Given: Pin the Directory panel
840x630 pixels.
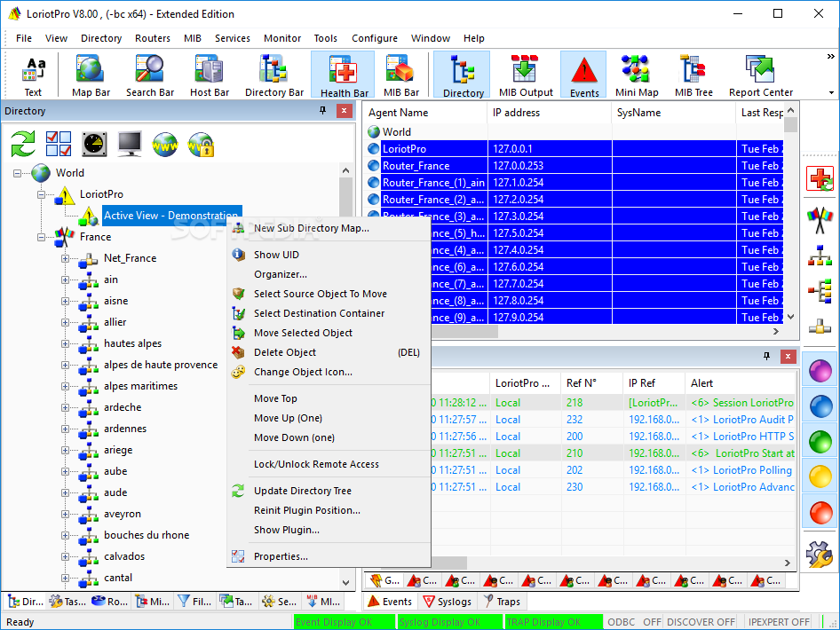Looking at the screenshot, I should point(322,110).
